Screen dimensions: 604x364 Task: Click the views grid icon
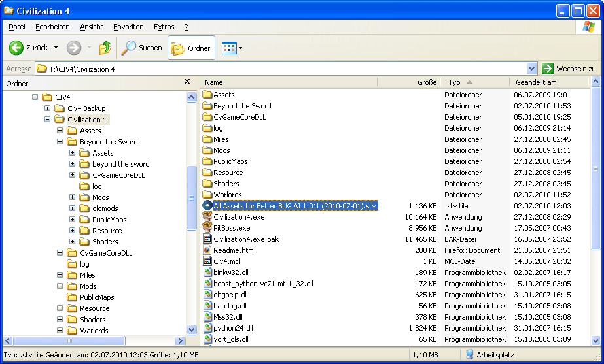coord(229,48)
